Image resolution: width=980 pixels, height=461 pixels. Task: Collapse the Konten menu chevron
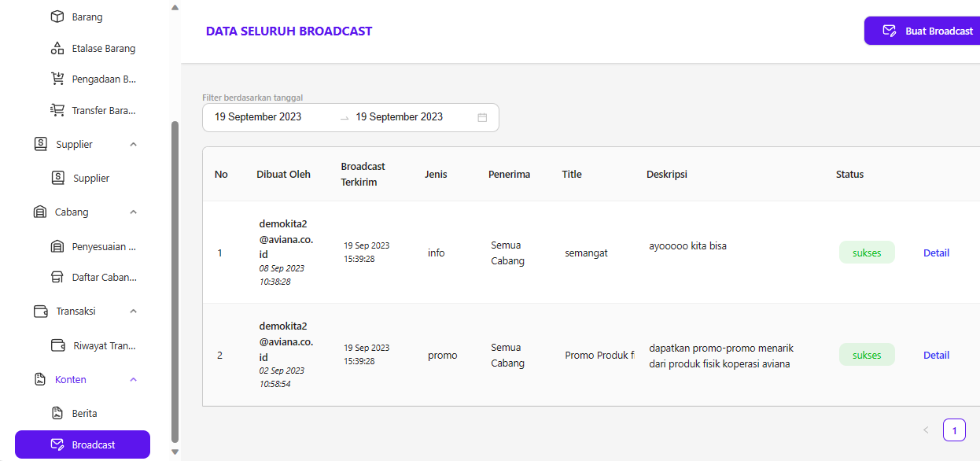tap(133, 380)
